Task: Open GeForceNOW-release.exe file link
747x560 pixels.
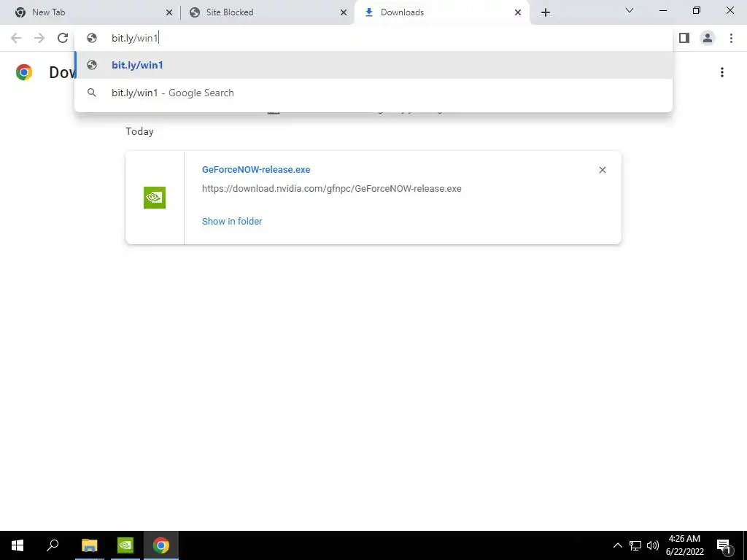Action: click(x=256, y=169)
